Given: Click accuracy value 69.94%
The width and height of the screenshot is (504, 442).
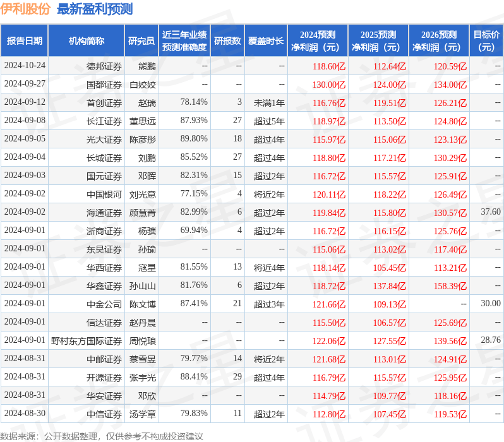Looking at the screenshot, I should click(x=194, y=230).
